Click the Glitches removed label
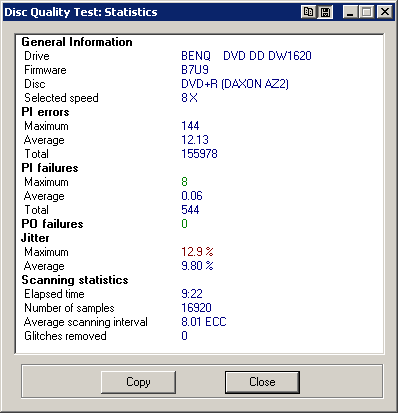 65,336
